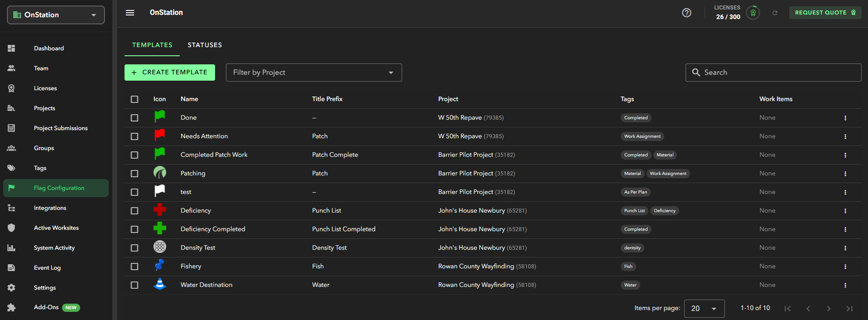Click the blue pushpin icon for Fishery
Screen dimensions: 868x320
pyautogui.click(x=159, y=266)
